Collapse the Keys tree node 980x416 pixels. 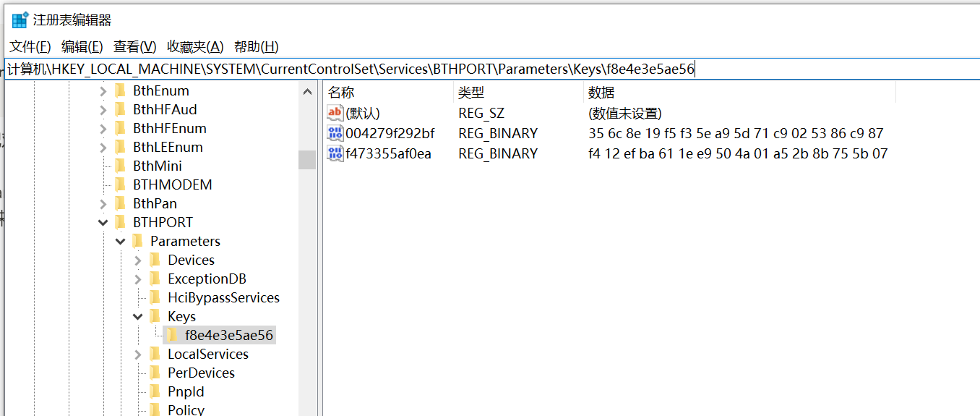(x=138, y=317)
